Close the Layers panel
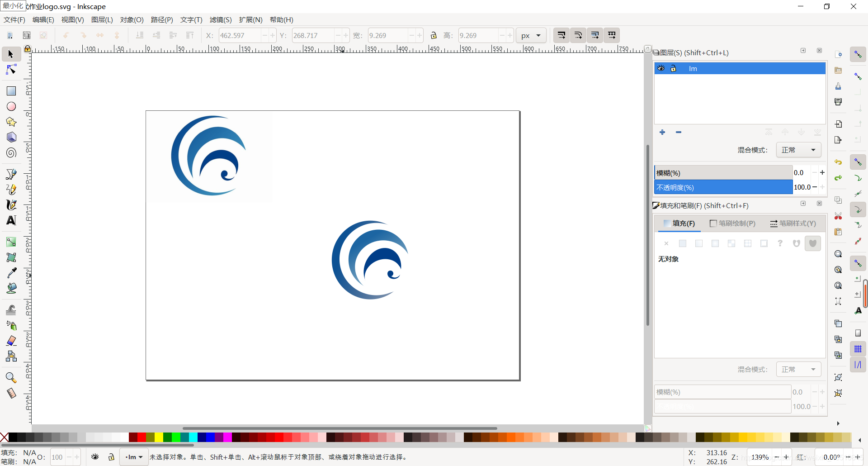The width and height of the screenshot is (868, 466). (819, 51)
